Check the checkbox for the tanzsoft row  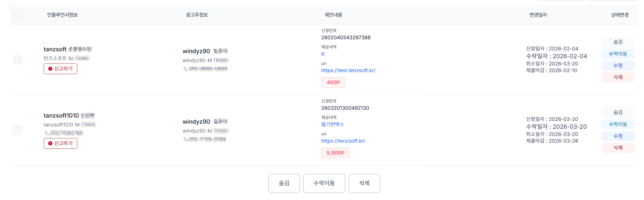coord(17,60)
